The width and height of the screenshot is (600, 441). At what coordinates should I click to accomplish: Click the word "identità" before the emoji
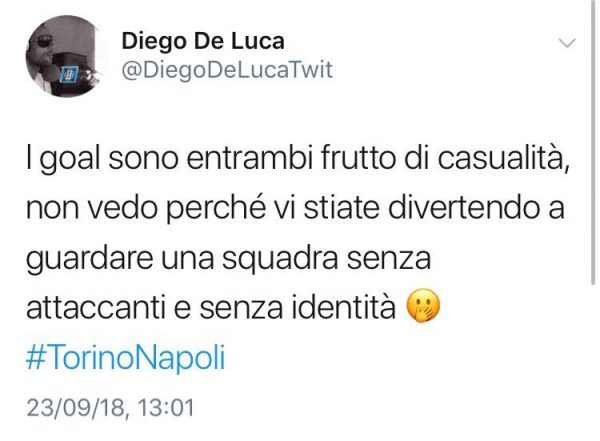pos(343,306)
